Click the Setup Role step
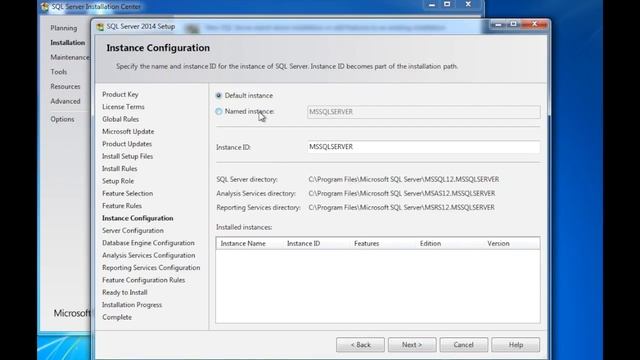640x360 pixels. point(118,181)
